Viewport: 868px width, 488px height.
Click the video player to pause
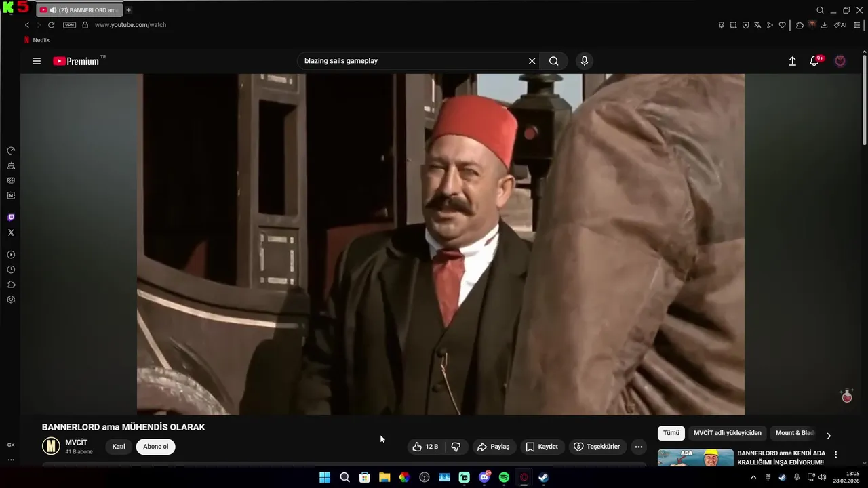point(441,244)
